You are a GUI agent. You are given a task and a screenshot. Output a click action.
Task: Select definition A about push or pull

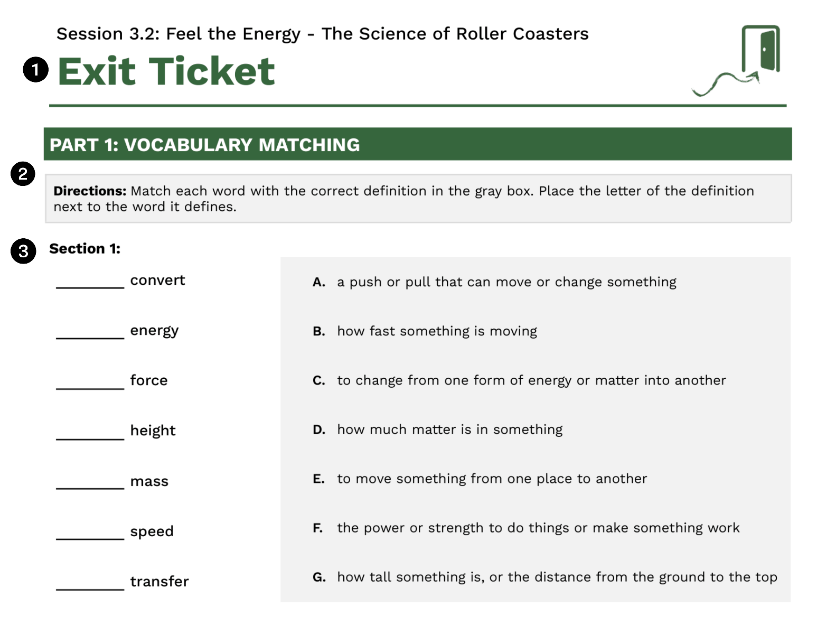pyautogui.click(x=494, y=282)
